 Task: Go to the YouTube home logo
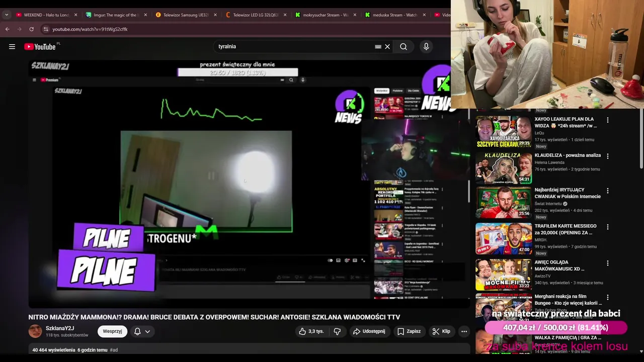[40, 47]
